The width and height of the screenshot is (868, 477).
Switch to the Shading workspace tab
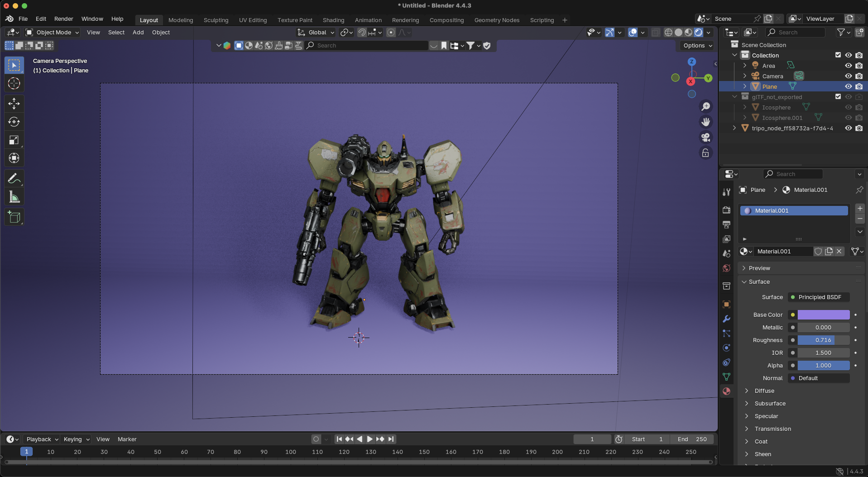click(x=333, y=20)
